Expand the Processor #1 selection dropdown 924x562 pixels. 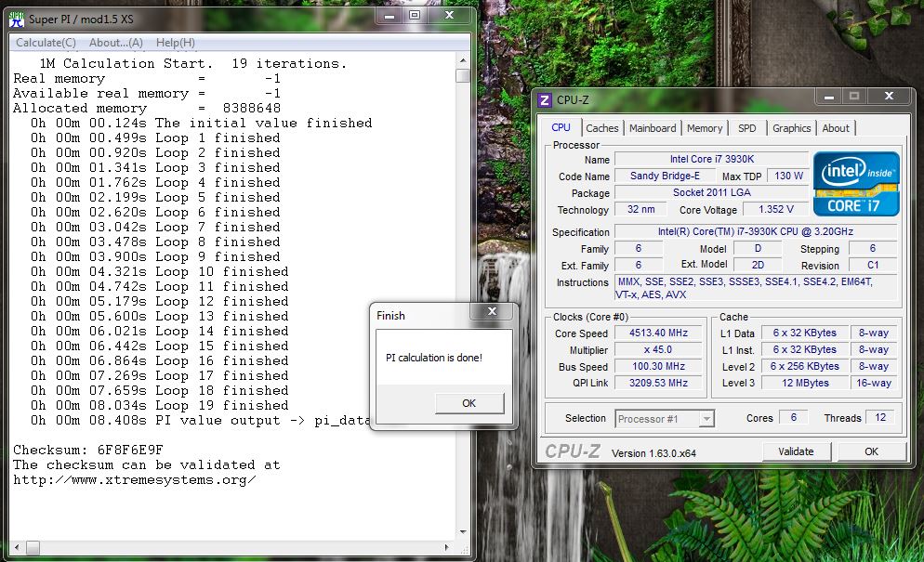click(x=706, y=419)
